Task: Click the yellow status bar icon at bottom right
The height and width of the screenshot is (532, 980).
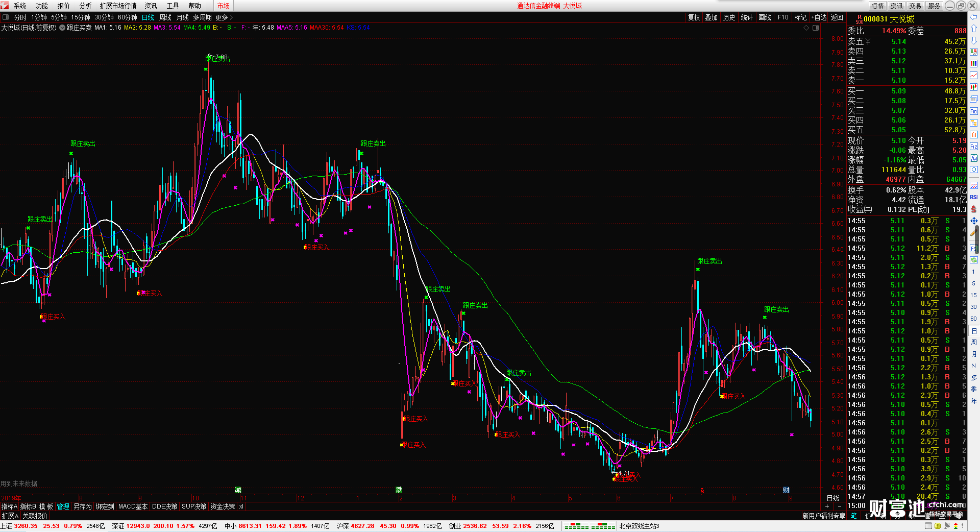Action: pos(937,526)
